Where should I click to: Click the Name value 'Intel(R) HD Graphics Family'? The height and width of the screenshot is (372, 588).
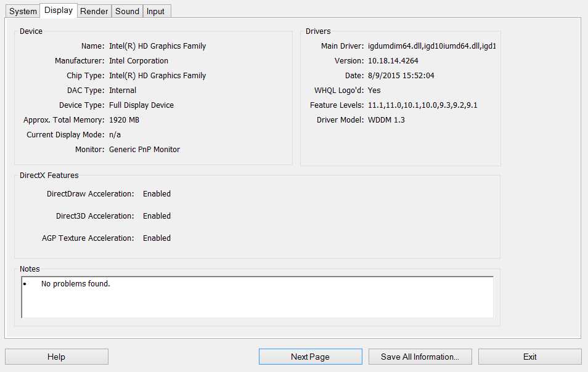(158, 46)
